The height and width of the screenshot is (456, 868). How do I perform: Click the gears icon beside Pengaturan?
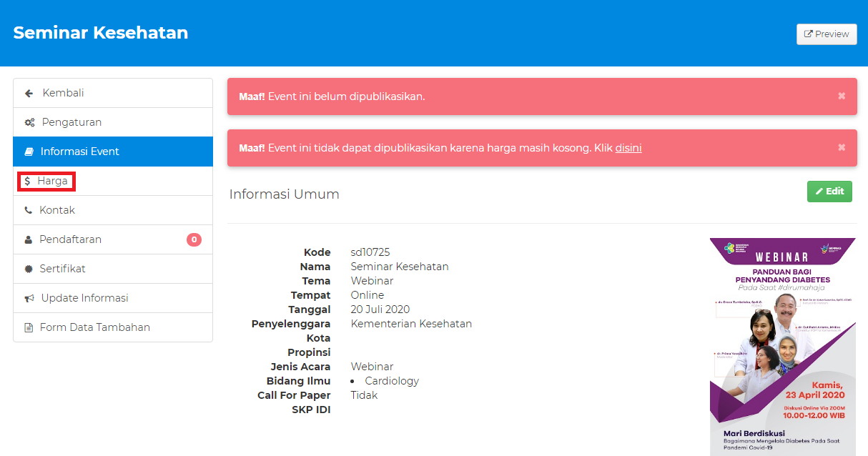point(29,123)
